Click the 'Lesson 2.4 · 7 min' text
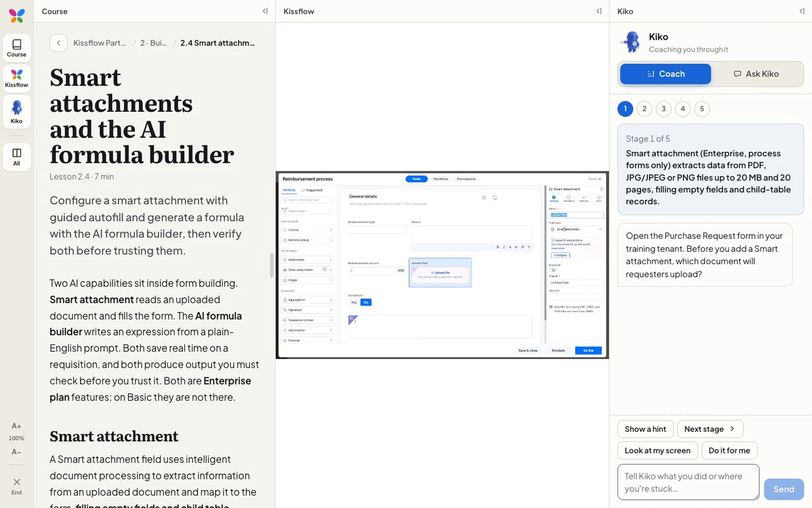 (82, 177)
